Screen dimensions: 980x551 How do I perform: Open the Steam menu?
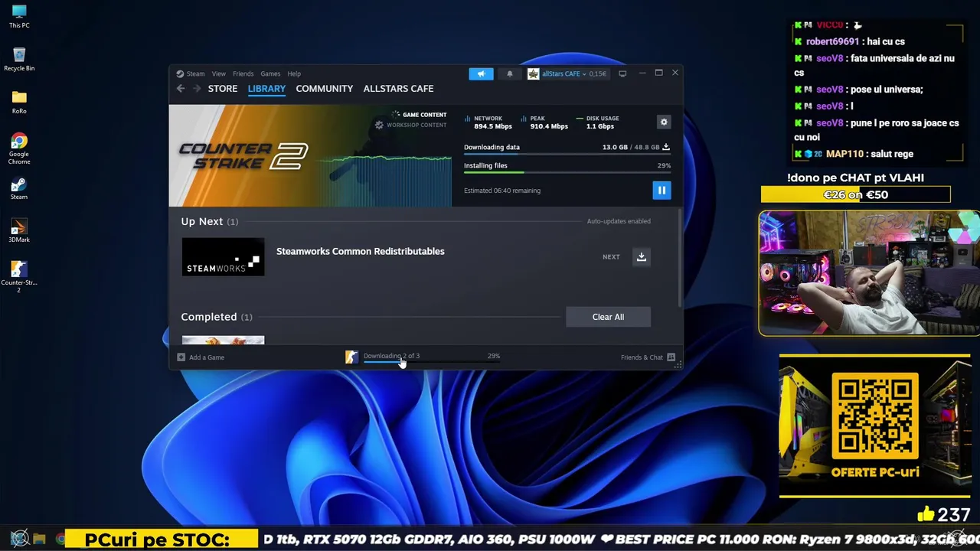[x=195, y=73]
